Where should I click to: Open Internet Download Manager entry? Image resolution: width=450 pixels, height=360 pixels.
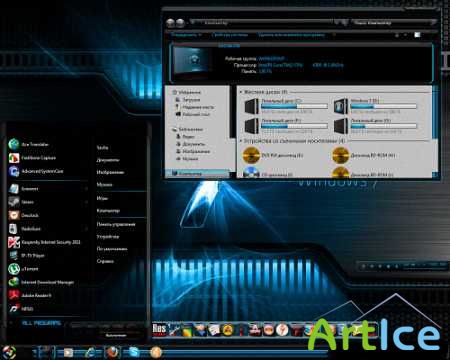pyautogui.click(x=41, y=282)
